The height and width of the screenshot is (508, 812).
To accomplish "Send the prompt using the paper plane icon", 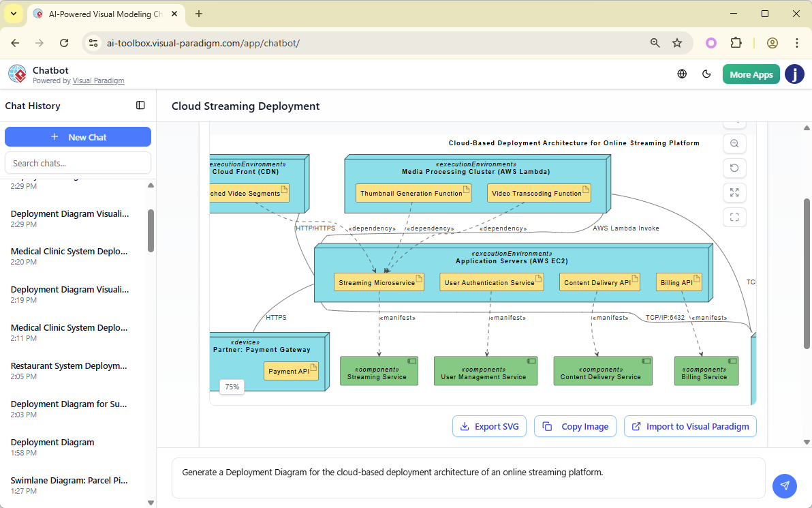I will pyautogui.click(x=785, y=485).
